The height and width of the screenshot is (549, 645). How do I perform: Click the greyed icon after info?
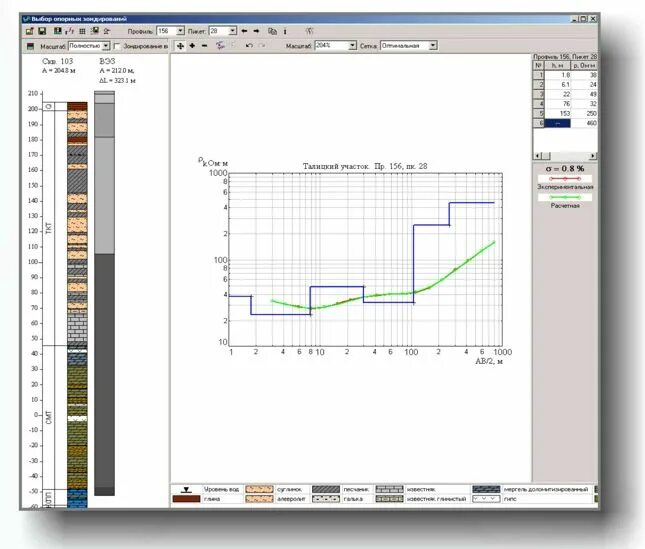coord(309,31)
